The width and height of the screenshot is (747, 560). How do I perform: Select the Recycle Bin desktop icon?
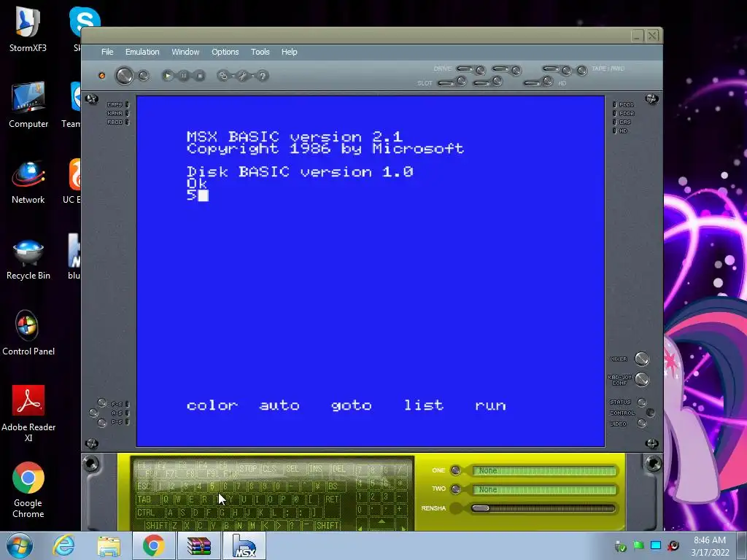tap(28, 260)
